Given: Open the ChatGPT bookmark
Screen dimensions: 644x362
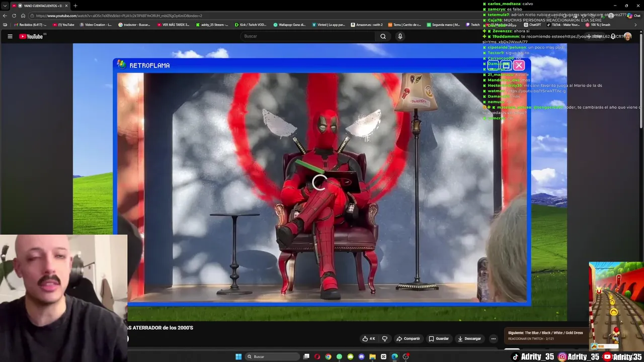Looking at the screenshot, I should [532, 25].
